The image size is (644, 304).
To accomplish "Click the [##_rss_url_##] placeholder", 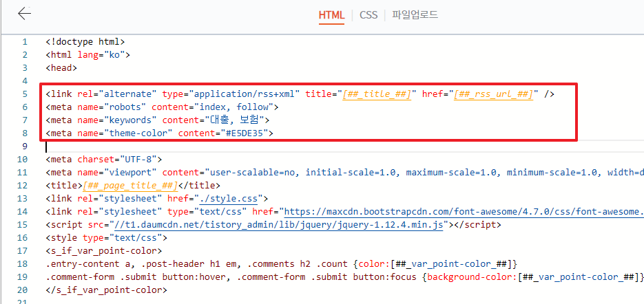I will (x=493, y=94).
